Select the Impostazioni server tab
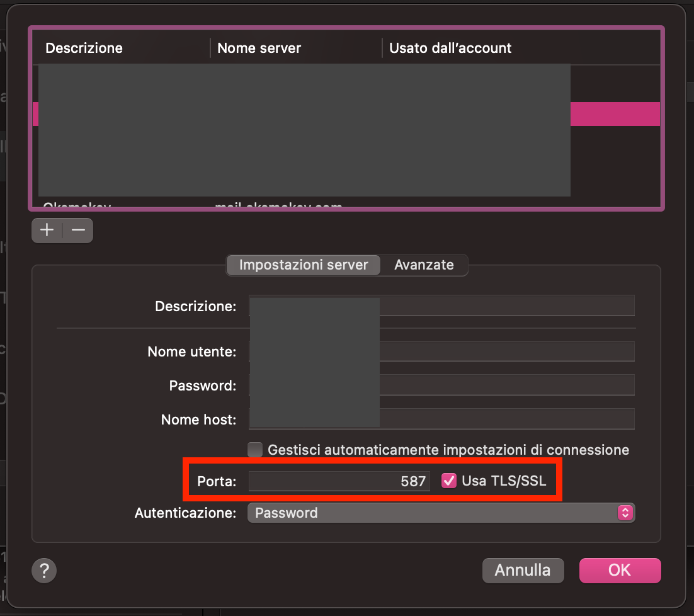The width and height of the screenshot is (694, 616). point(303,265)
